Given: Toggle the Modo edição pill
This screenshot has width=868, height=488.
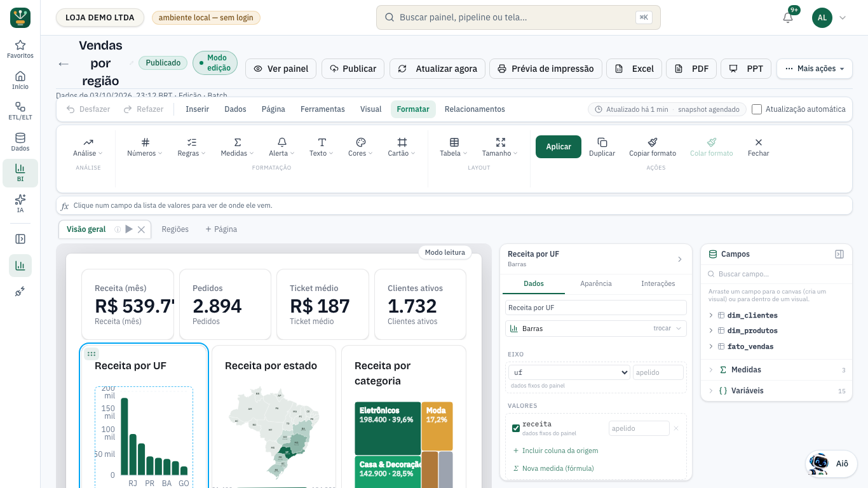Looking at the screenshot, I should click(x=215, y=63).
